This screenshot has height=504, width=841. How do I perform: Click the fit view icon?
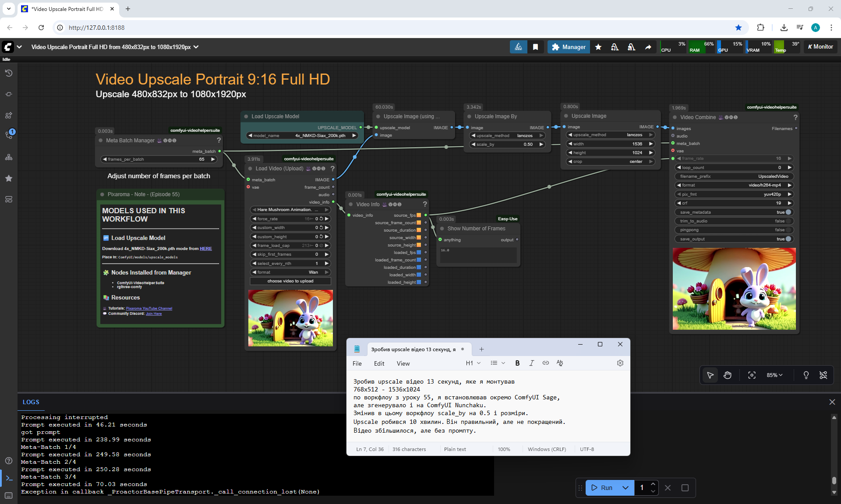[752, 375]
